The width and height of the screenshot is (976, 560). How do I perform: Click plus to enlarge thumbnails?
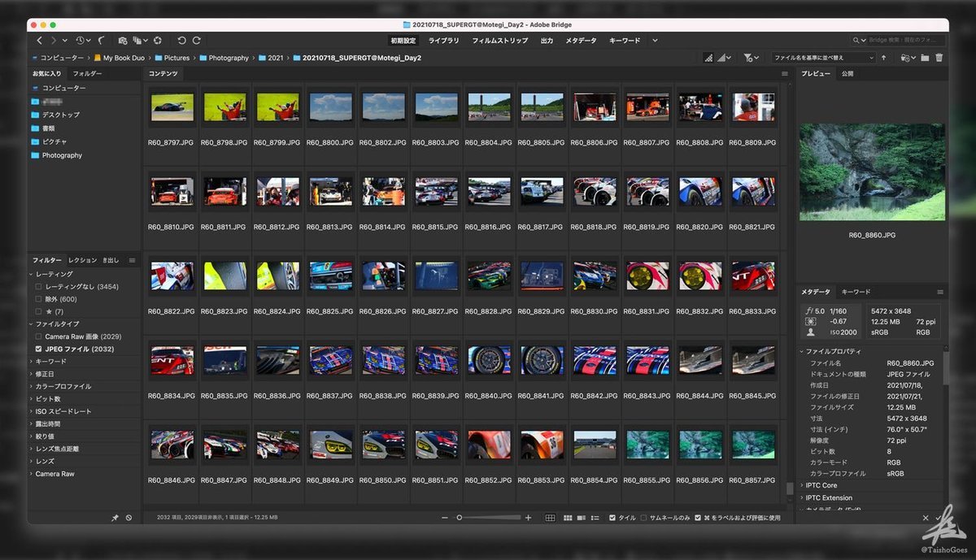528,518
